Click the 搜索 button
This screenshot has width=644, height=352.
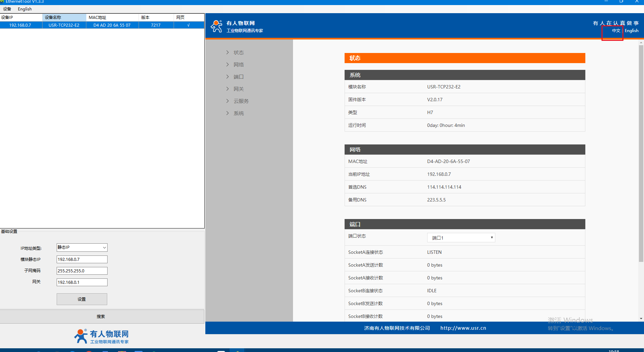click(101, 317)
